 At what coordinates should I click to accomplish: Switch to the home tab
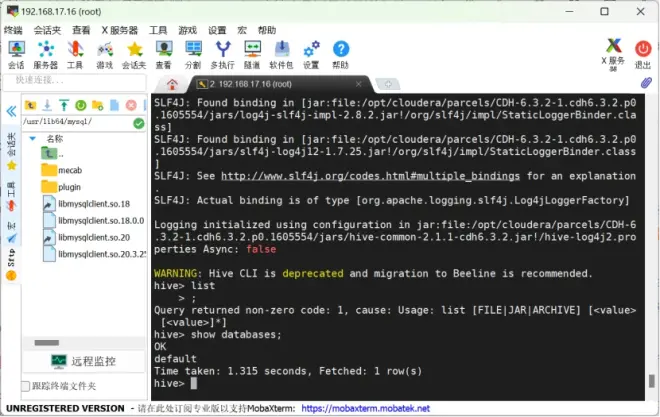pos(172,84)
